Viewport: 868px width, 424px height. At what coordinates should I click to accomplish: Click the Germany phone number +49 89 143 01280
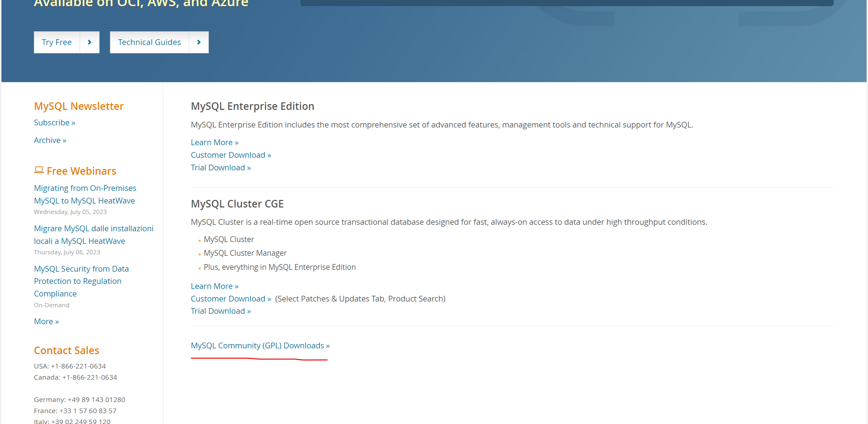96,400
